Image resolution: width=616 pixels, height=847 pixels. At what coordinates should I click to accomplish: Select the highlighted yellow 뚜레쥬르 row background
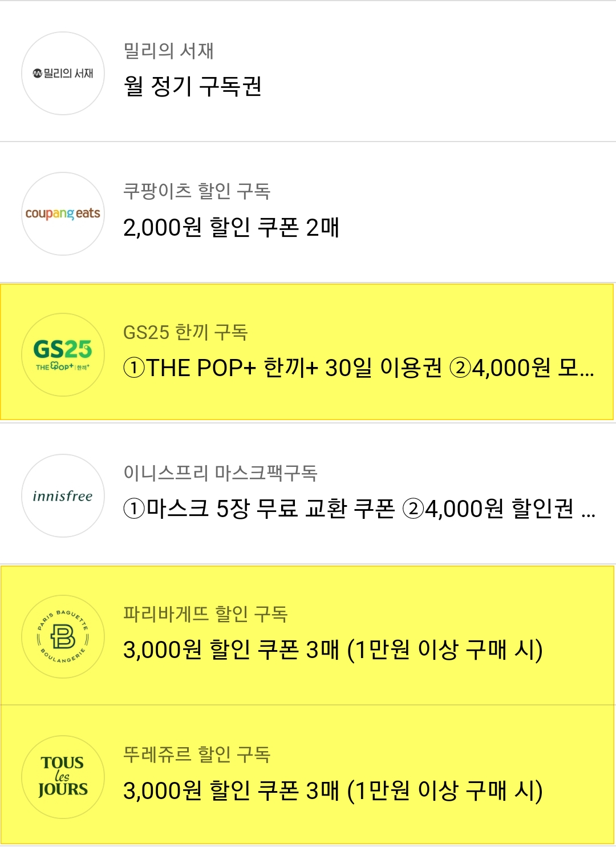pos(307,775)
